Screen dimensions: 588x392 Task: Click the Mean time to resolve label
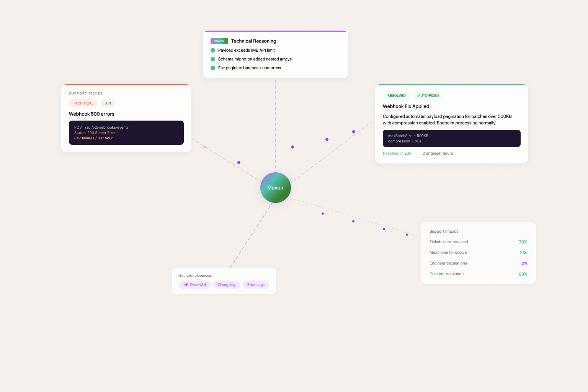coord(448,253)
